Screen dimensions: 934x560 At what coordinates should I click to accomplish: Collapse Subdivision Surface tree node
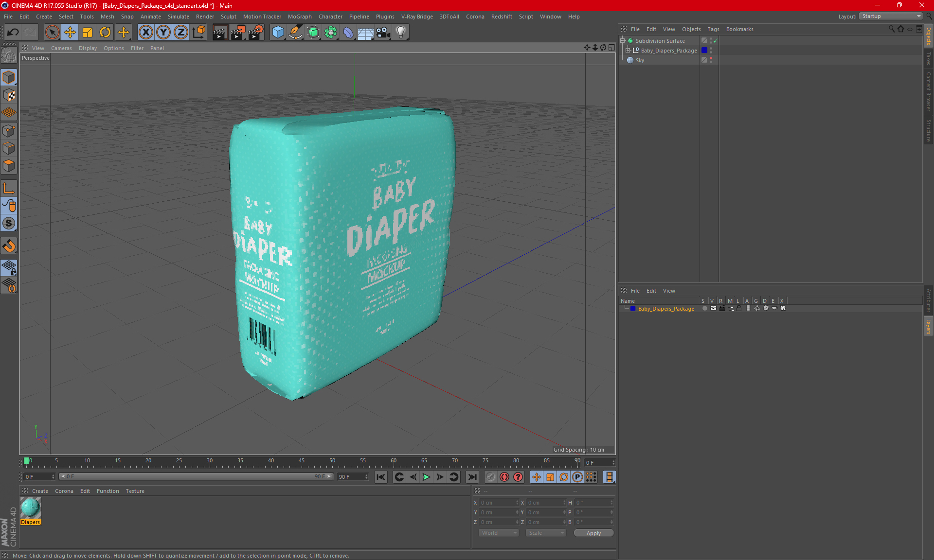coord(622,41)
